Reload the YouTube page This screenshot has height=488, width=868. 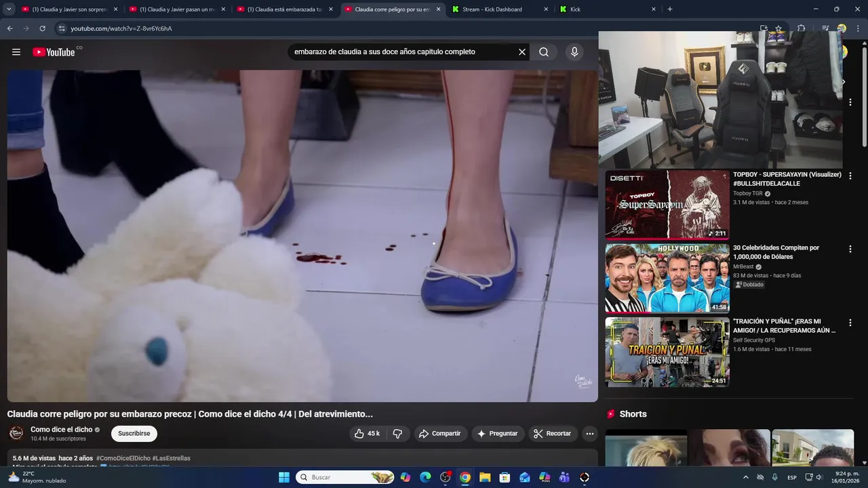click(x=42, y=28)
